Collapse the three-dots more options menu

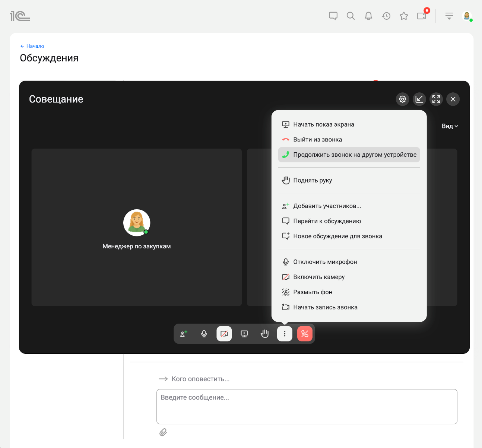[x=285, y=334]
